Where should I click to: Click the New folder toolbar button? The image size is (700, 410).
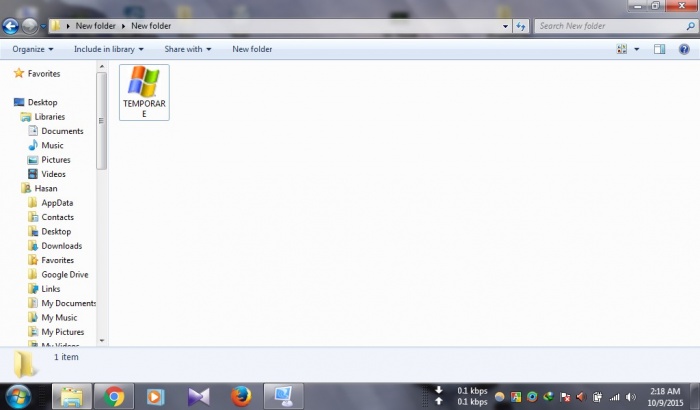(252, 49)
